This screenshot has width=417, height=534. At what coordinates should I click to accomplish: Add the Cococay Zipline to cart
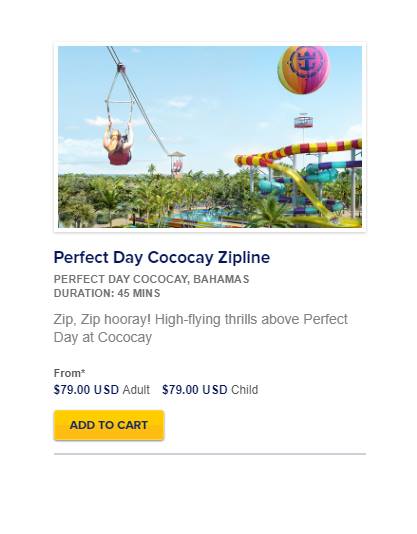[109, 425]
